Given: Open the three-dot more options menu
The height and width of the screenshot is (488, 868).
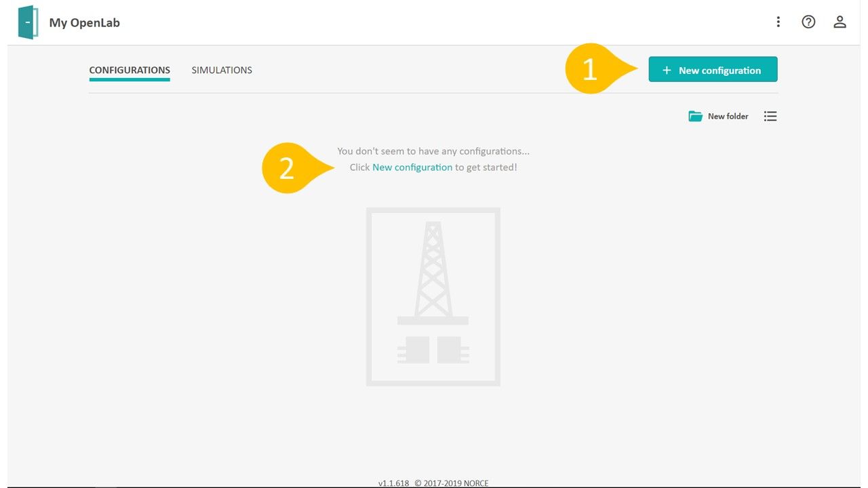Looking at the screenshot, I should 778,22.
